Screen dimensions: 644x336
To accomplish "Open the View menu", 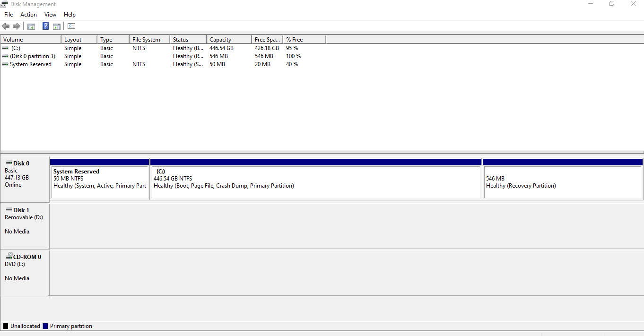I will 50,15.
